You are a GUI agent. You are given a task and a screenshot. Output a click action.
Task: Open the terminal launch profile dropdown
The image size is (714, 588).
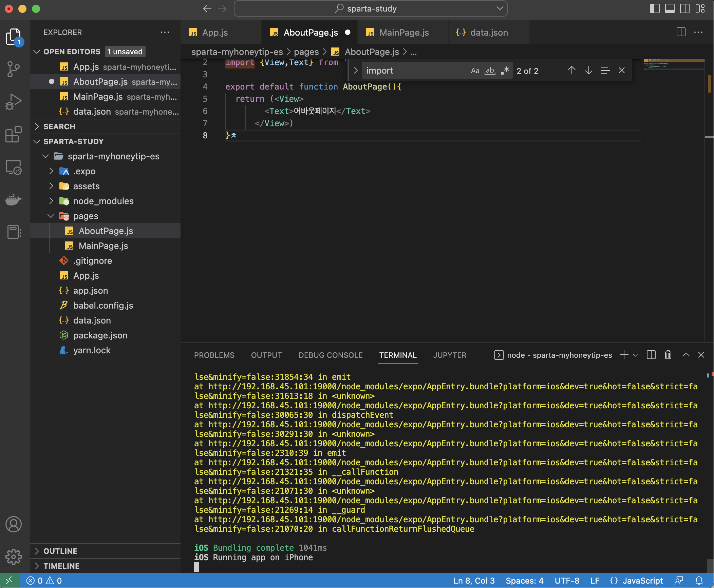[x=635, y=355]
